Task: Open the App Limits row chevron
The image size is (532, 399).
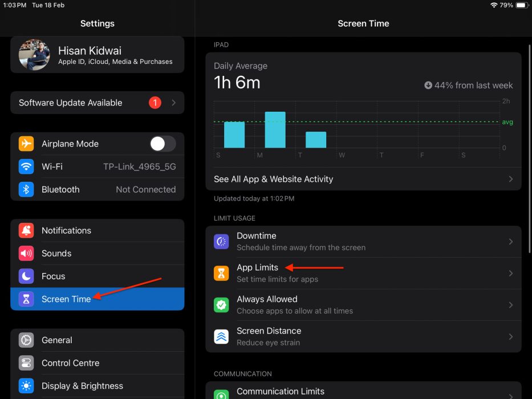Action: coord(511,273)
